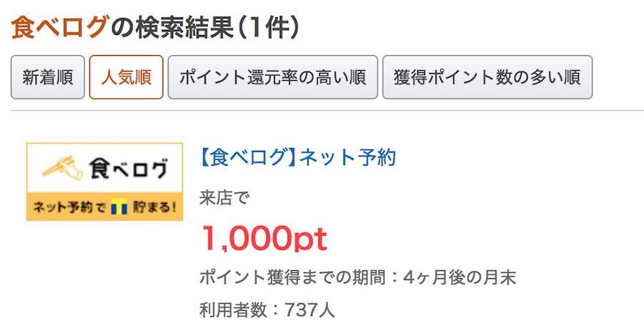The height and width of the screenshot is (336, 644).
Task: Click the 食べログ logo text inside the banner
Action: point(128,169)
